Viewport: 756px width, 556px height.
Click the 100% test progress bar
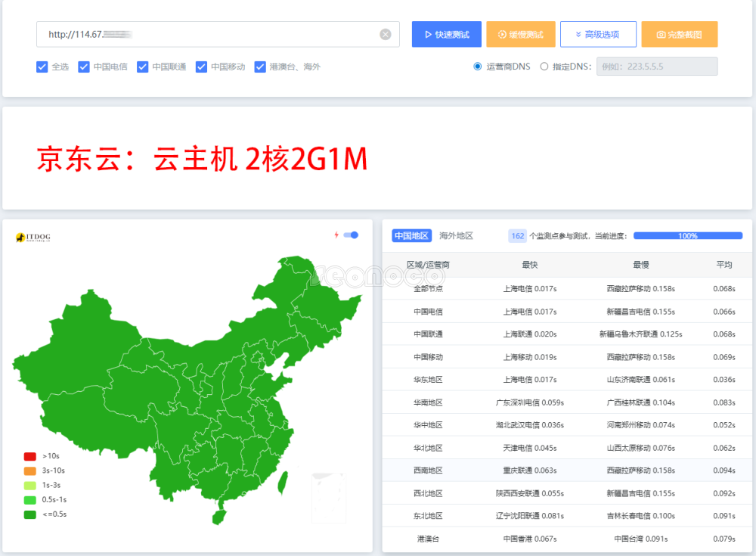(687, 236)
